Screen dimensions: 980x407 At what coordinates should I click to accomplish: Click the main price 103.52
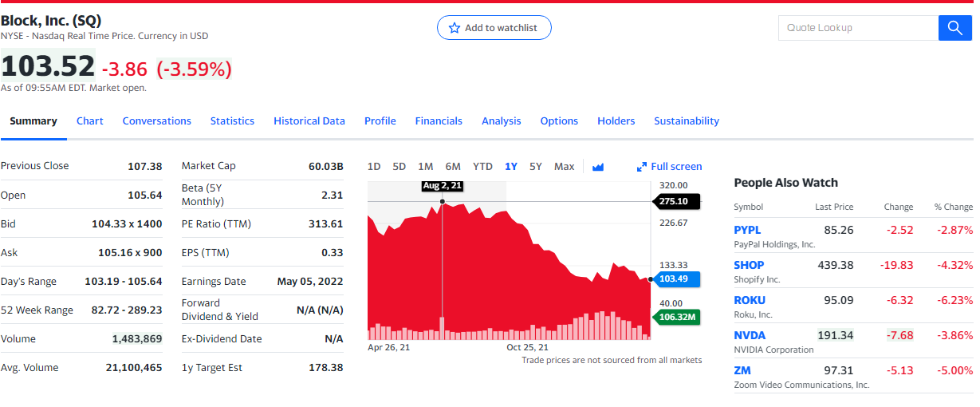(48, 65)
